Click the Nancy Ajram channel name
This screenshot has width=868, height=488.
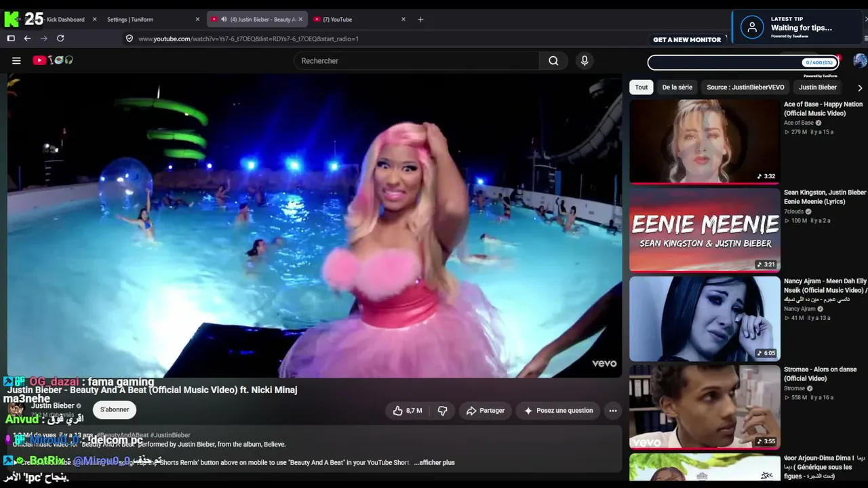click(x=800, y=309)
